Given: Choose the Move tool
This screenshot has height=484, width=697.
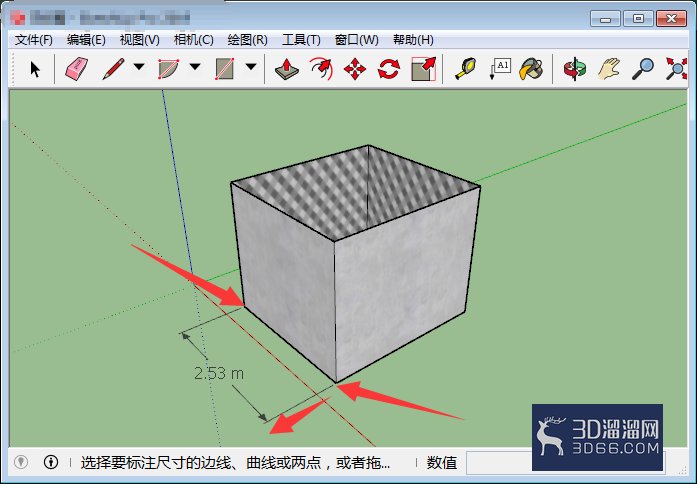Looking at the screenshot, I should click(x=355, y=69).
